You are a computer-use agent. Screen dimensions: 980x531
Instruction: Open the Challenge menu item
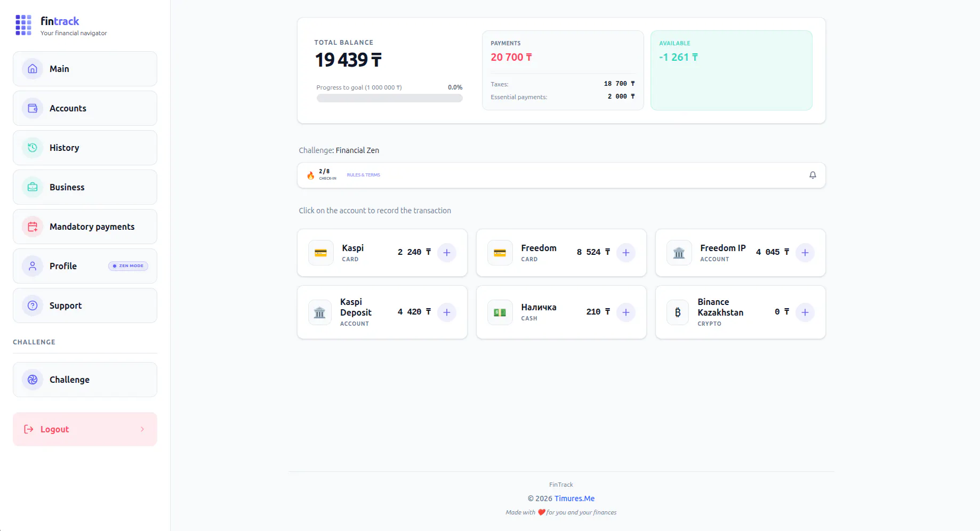pyautogui.click(x=85, y=380)
